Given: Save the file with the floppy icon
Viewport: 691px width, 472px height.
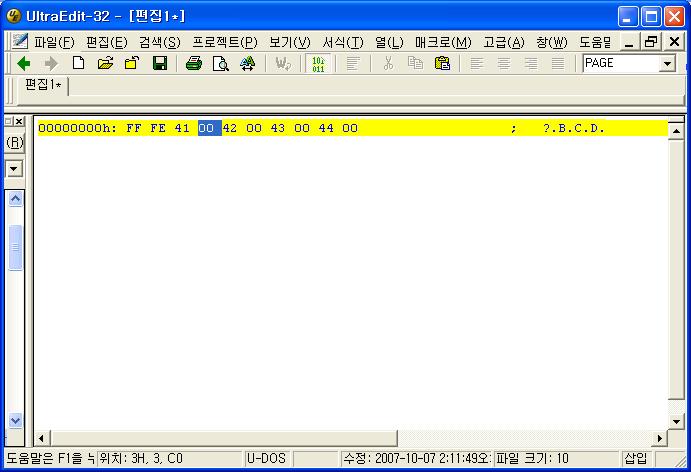Looking at the screenshot, I should [x=160, y=63].
